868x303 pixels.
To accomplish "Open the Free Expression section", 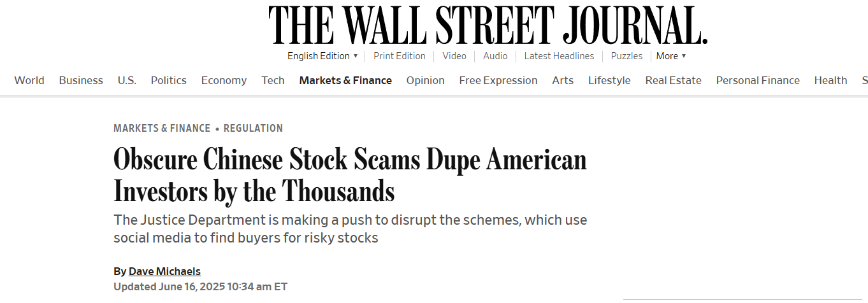I will pyautogui.click(x=498, y=80).
